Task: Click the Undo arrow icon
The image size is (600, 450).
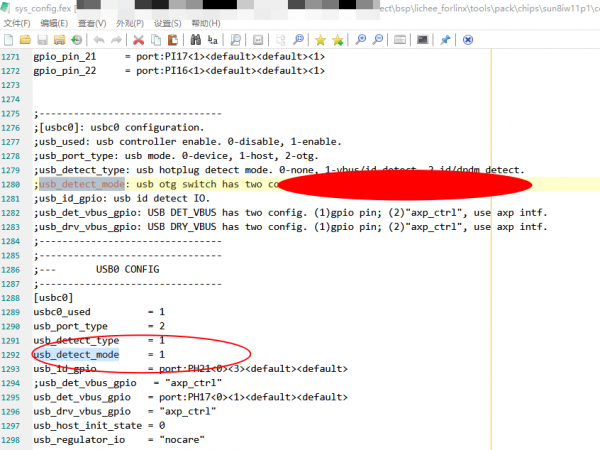Action: (x=99, y=40)
